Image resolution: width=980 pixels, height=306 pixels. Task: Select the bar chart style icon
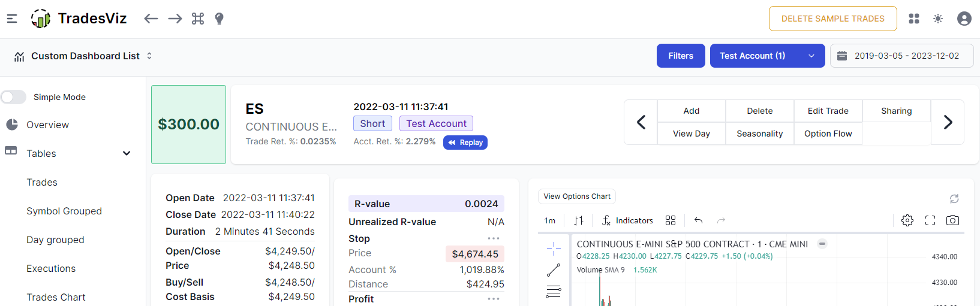(x=579, y=220)
